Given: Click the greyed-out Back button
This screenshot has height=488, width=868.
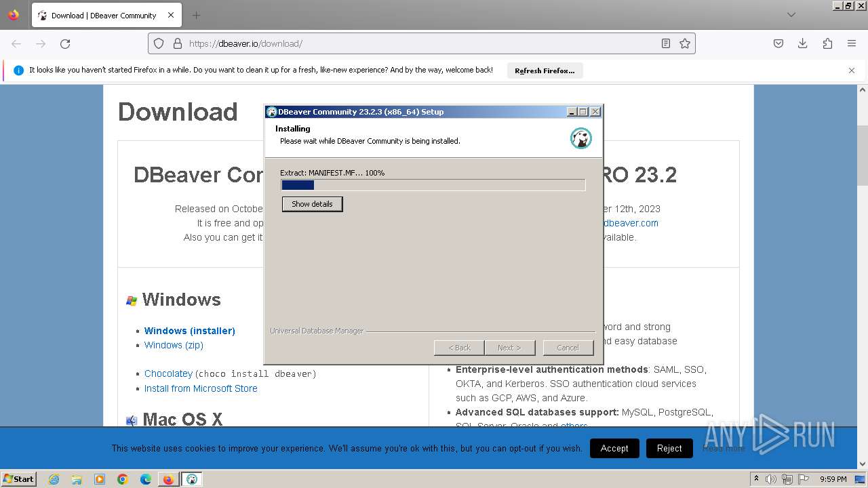Looking at the screenshot, I should [x=459, y=348].
